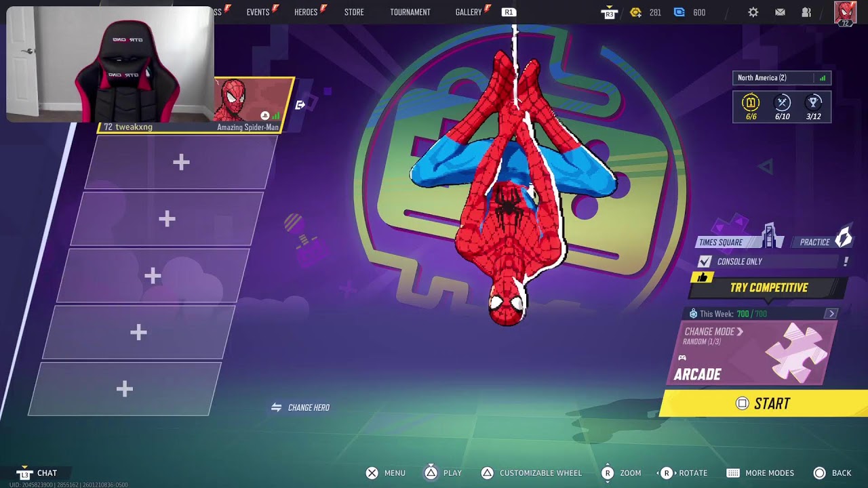Open the Events tab

(258, 12)
